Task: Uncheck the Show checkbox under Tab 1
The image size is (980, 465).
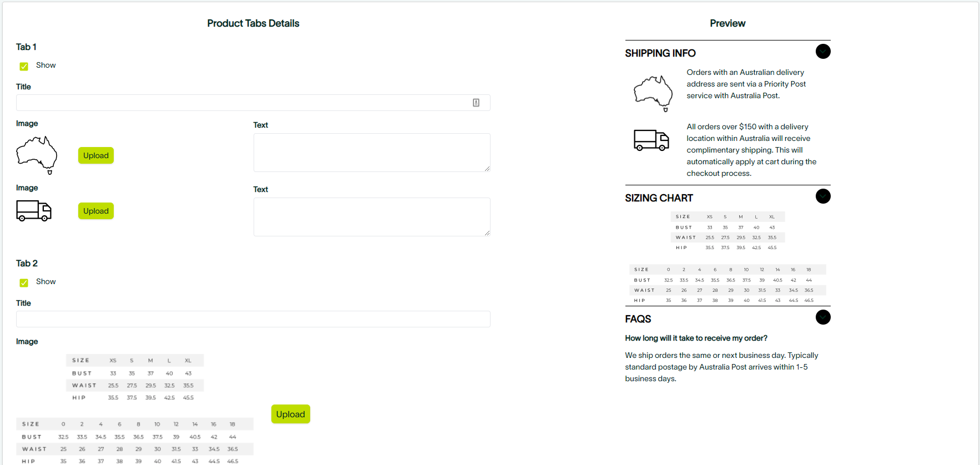Action: pyautogui.click(x=24, y=66)
